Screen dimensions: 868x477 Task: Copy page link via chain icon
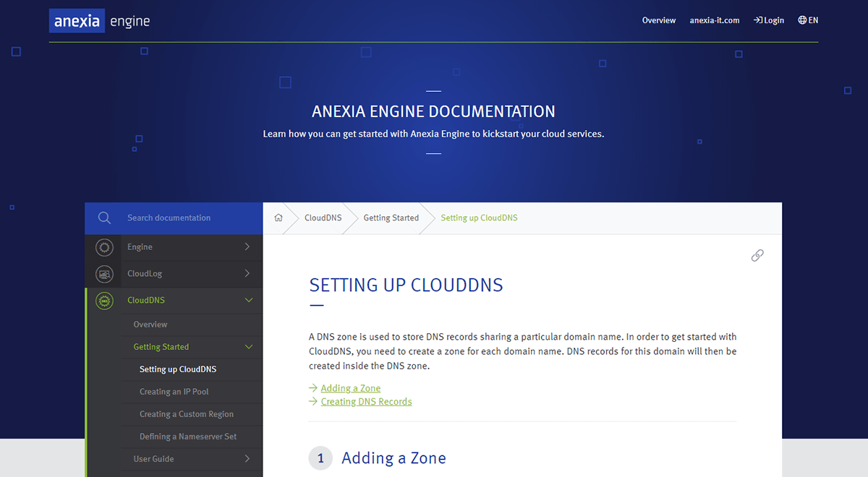(x=757, y=255)
